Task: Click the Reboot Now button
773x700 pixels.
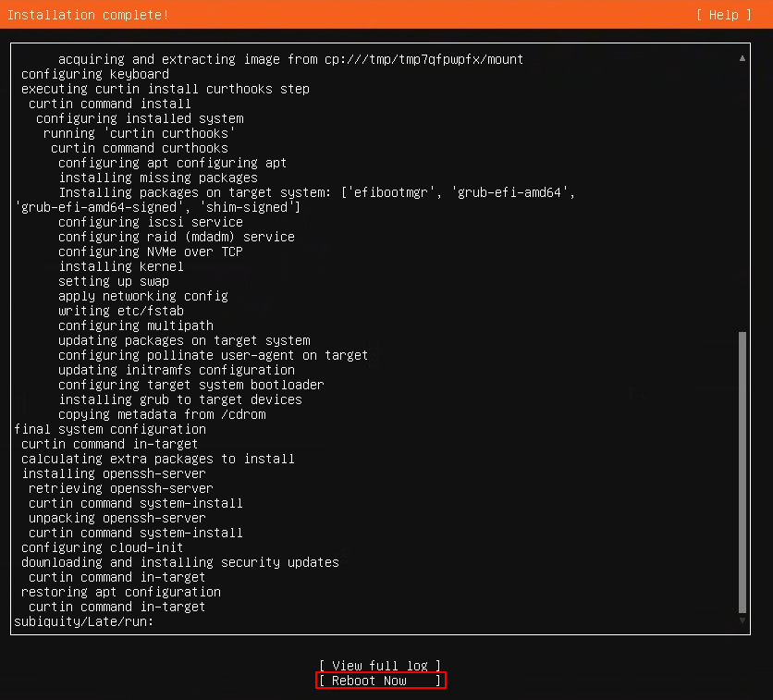Action: [380, 681]
